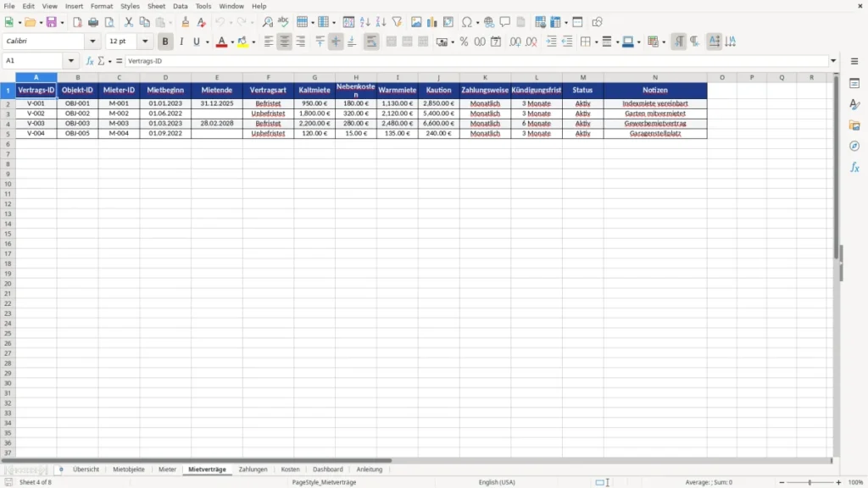Screen dimensions: 868x488
Task: Open the Name Box dropdown arrow
Action: tap(71, 61)
